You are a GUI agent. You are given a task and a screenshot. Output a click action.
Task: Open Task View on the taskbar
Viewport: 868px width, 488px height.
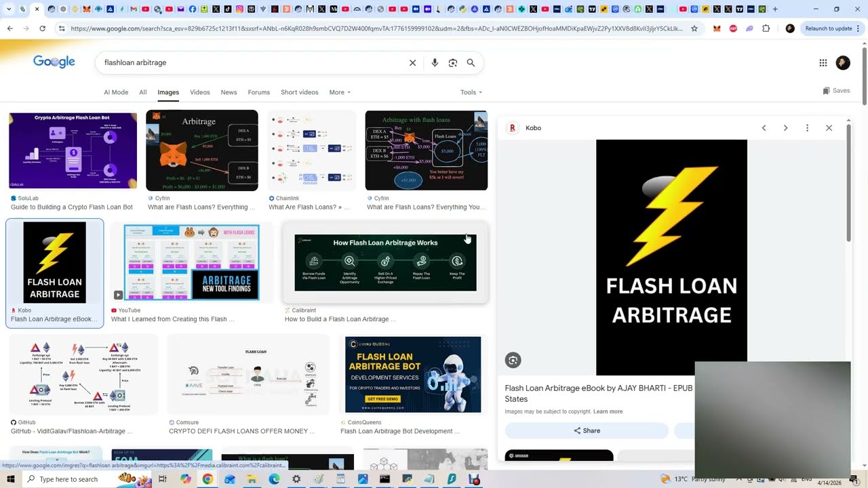click(x=163, y=479)
